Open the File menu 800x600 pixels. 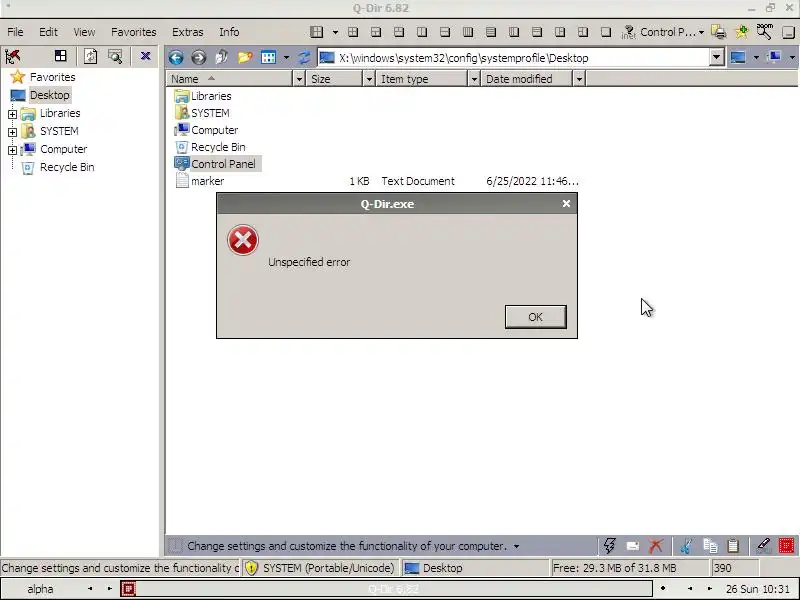click(x=15, y=32)
